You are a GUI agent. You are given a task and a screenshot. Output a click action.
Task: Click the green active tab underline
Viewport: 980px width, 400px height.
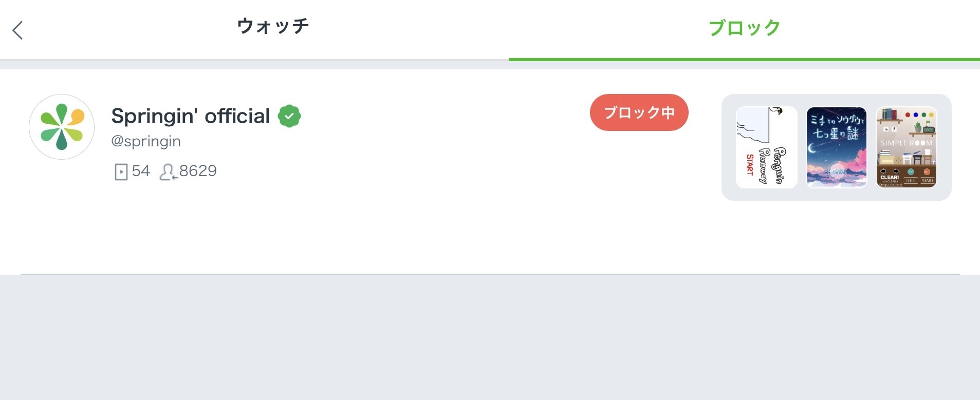click(x=744, y=60)
